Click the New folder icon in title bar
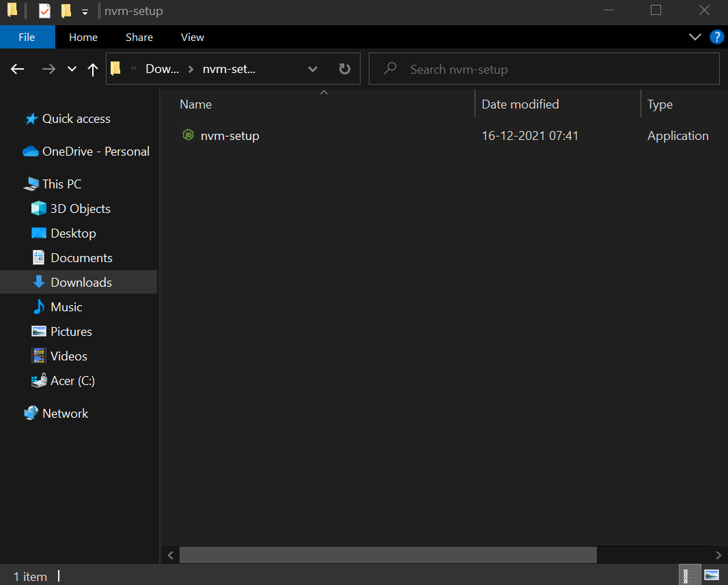The image size is (728, 585). click(x=66, y=10)
